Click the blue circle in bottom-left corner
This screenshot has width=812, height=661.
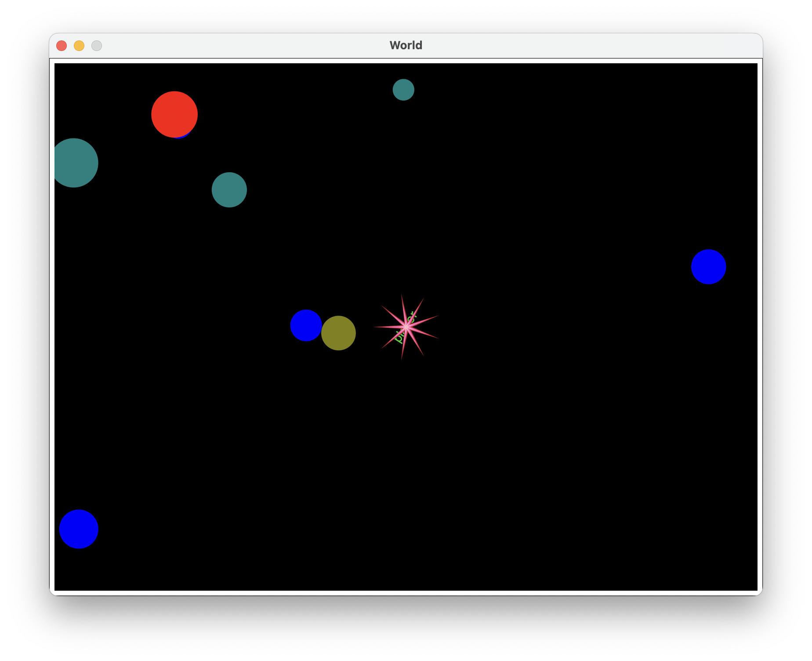(79, 529)
